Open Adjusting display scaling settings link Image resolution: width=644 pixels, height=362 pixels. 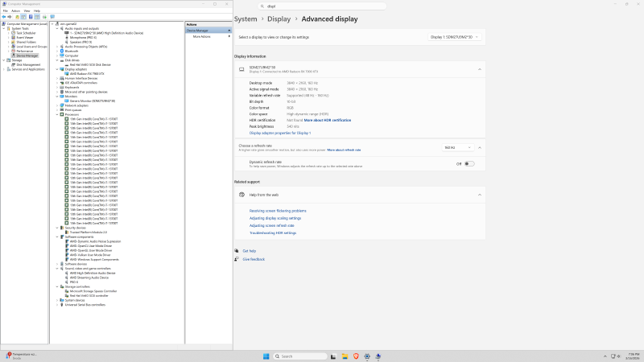[x=275, y=218]
